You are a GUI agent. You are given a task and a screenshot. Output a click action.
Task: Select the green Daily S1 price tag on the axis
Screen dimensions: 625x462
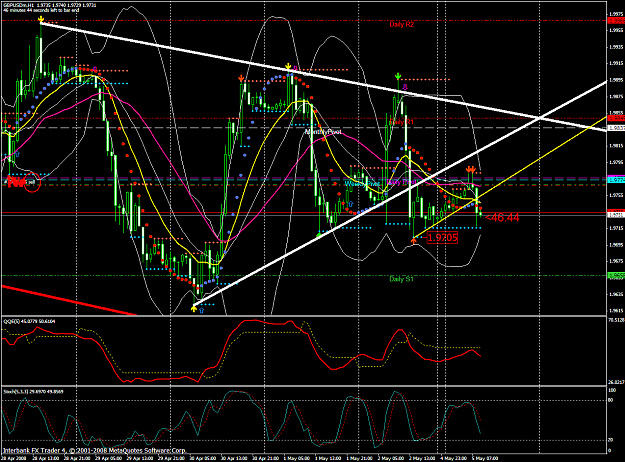tap(616, 275)
